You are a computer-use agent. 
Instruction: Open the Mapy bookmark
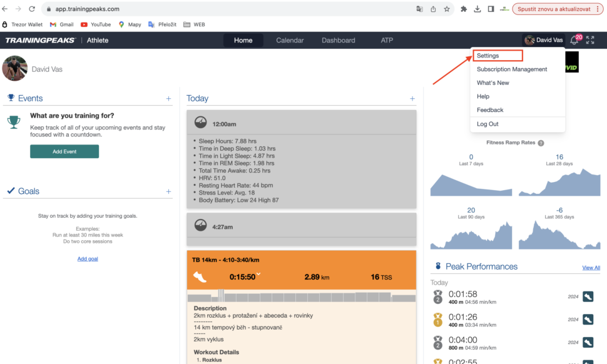coord(130,24)
